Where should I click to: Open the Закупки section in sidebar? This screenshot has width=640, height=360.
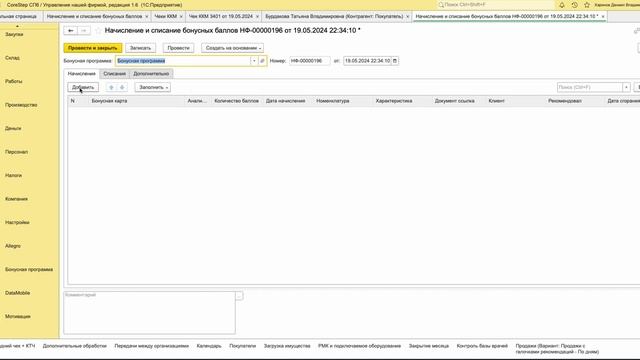click(x=14, y=34)
